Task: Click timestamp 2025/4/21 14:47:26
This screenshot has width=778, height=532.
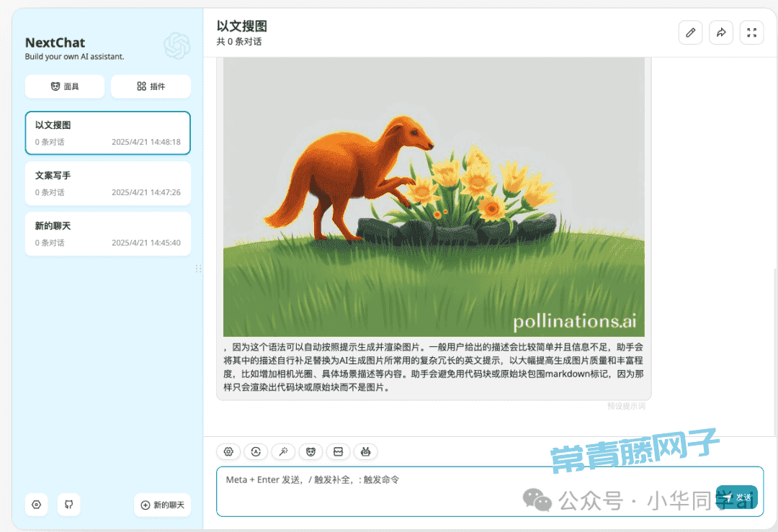Action: (x=146, y=192)
